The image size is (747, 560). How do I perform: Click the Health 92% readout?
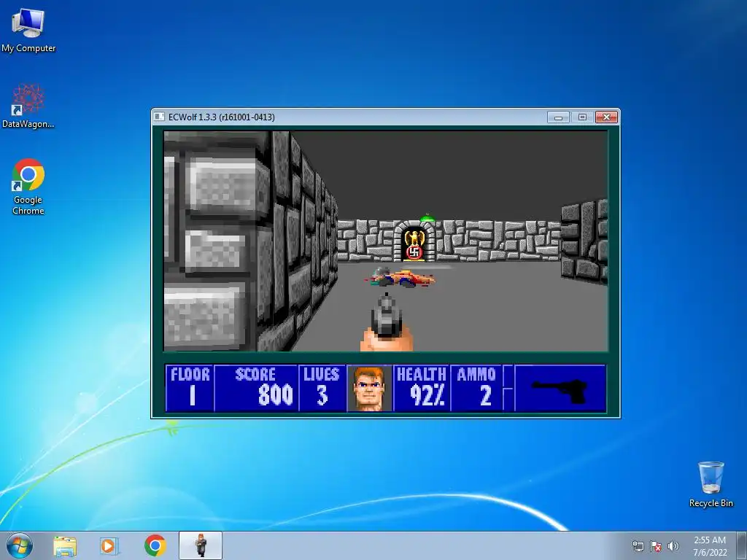click(x=421, y=388)
